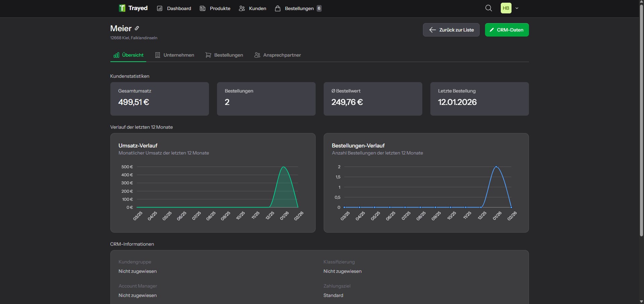644x304 pixels.
Task: Click the Kunden people icon
Action: pyautogui.click(x=241, y=8)
